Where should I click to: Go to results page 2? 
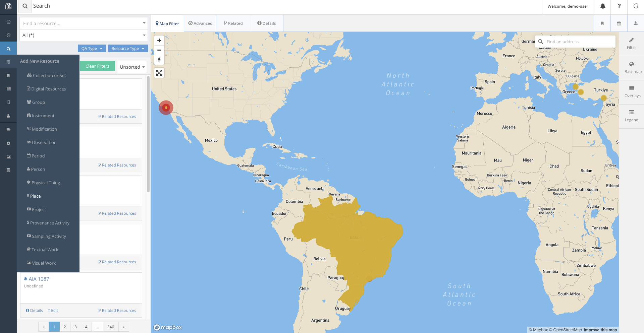[65, 327]
